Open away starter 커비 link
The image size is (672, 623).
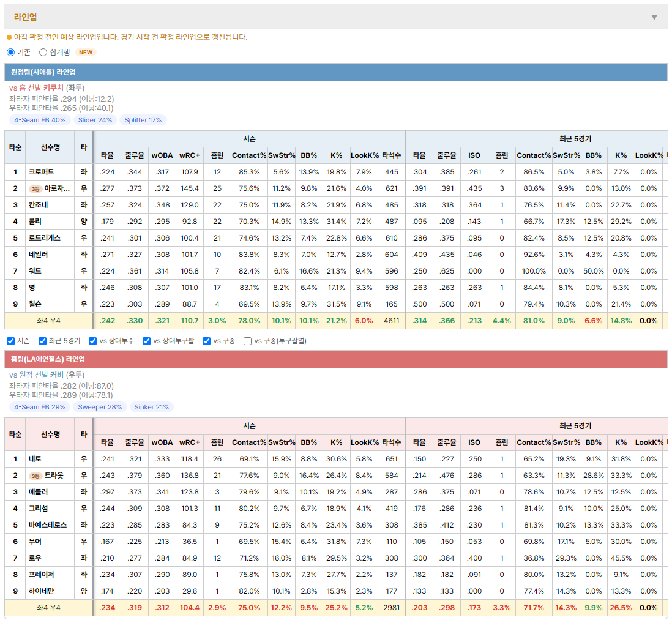coord(56,375)
